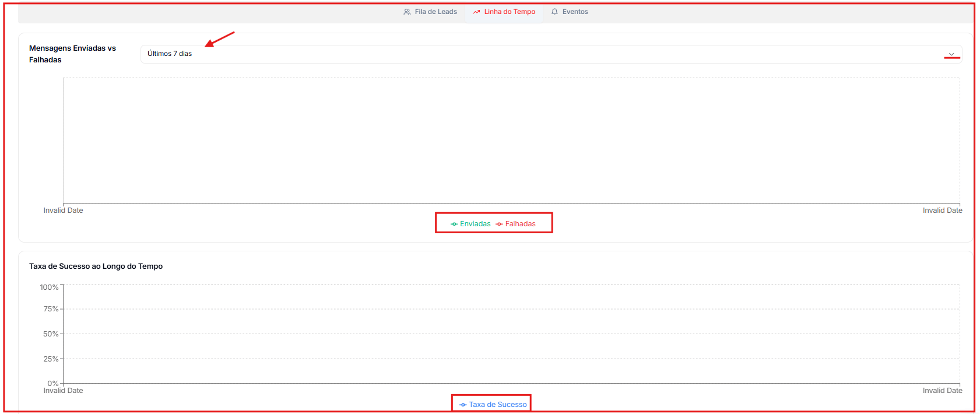Open the Eventos tab

[x=570, y=12]
